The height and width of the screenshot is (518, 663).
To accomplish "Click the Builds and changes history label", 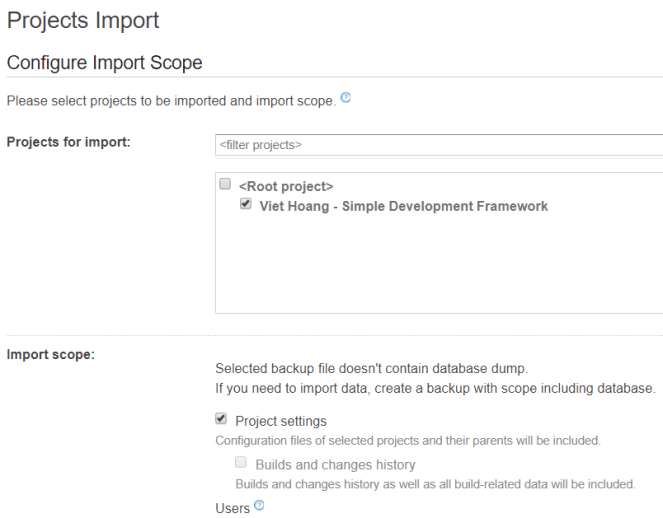I will point(335,464).
